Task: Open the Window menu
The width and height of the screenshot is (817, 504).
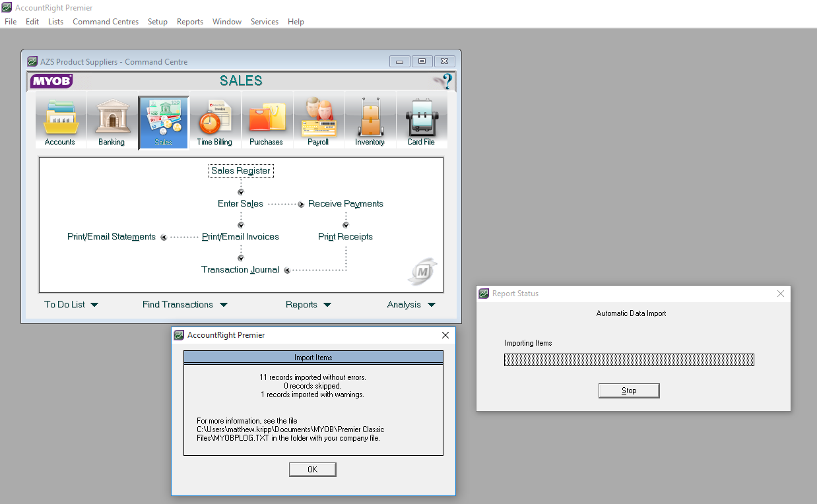Action: point(227,22)
